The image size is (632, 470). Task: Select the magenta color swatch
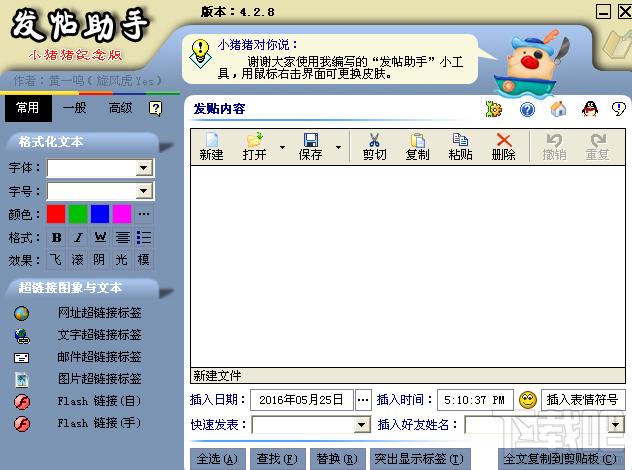click(x=122, y=214)
